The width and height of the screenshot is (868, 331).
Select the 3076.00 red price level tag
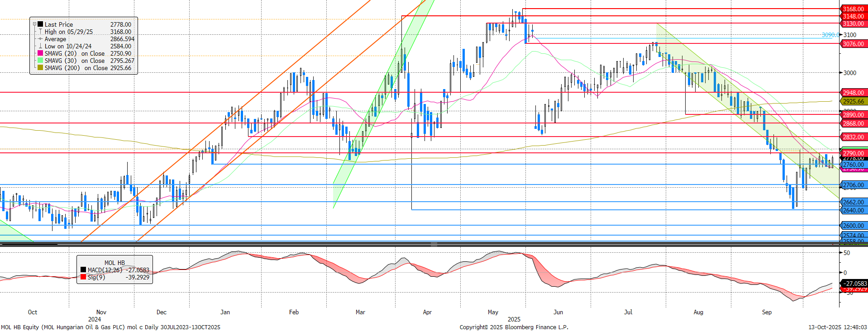(853, 44)
